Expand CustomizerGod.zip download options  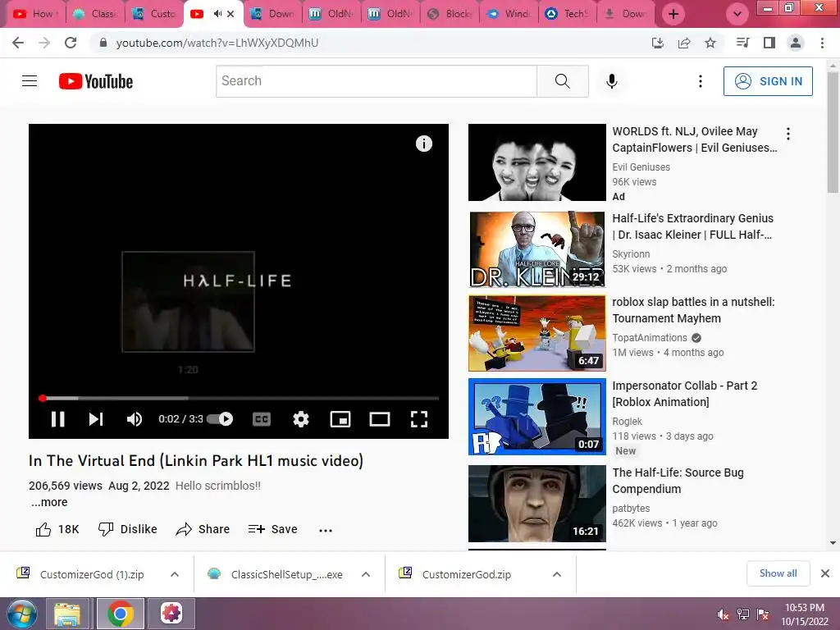click(x=557, y=574)
